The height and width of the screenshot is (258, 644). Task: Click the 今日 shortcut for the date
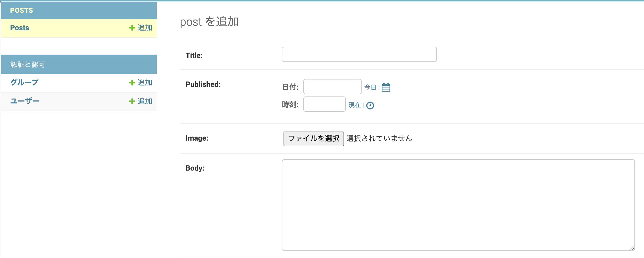[370, 87]
